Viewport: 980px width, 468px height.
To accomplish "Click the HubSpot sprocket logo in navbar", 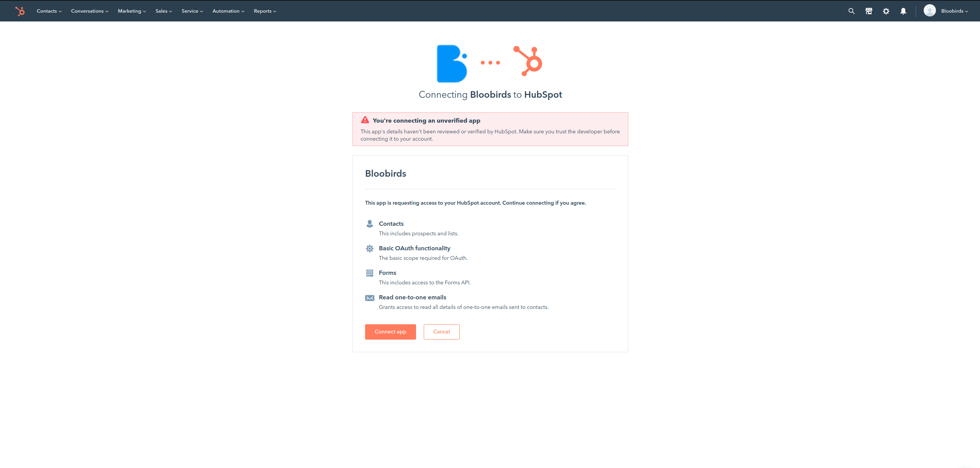I will (20, 11).
